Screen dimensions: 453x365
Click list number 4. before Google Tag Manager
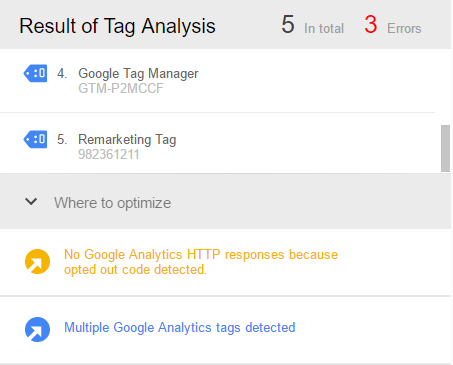coord(62,73)
